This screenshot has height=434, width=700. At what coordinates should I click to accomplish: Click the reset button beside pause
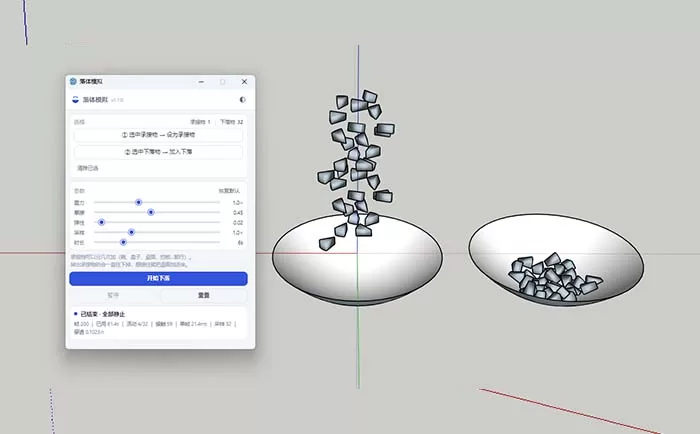click(204, 295)
